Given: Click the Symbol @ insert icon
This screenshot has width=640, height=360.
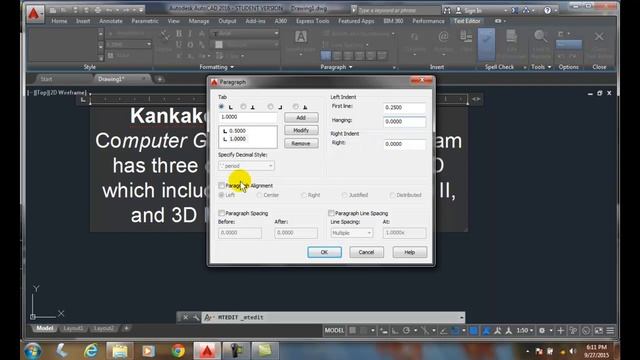Looking at the screenshot, I should (443, 37).
